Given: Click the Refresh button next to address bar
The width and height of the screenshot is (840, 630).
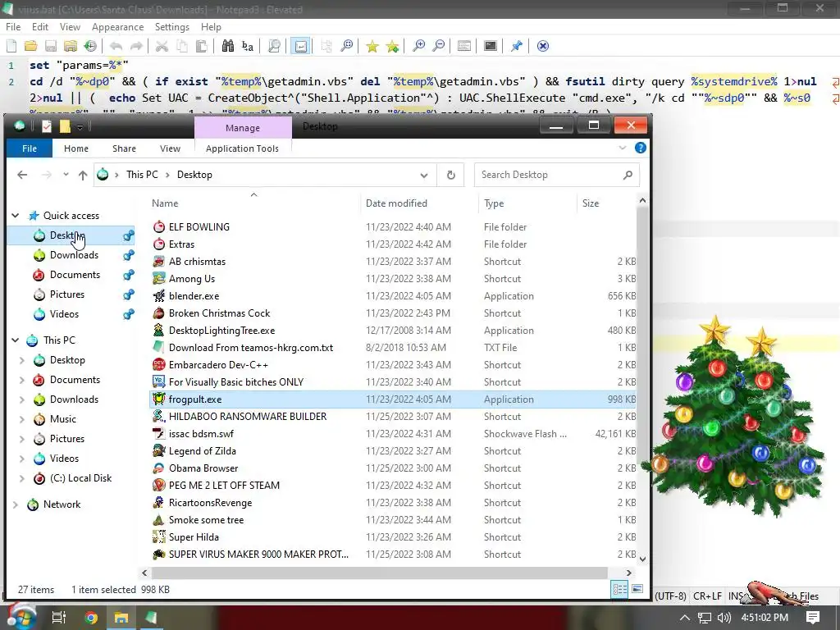Looking at the screenshot, I should tap(451, 175).
